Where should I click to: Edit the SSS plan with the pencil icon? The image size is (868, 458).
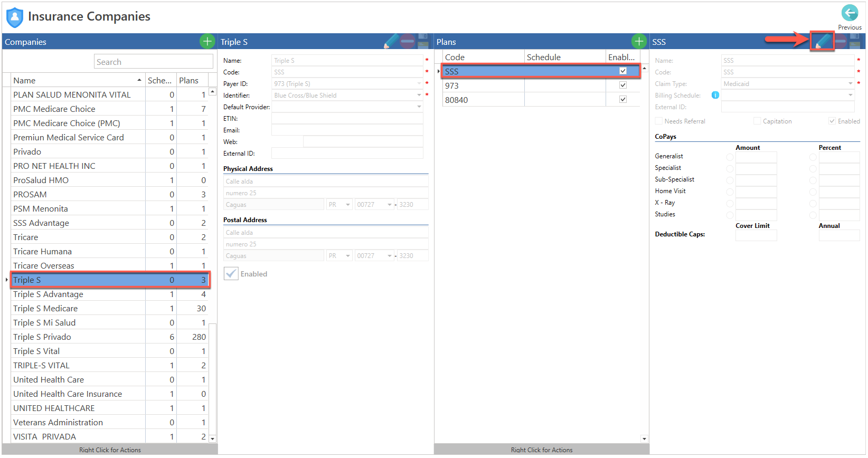[822, 41]
